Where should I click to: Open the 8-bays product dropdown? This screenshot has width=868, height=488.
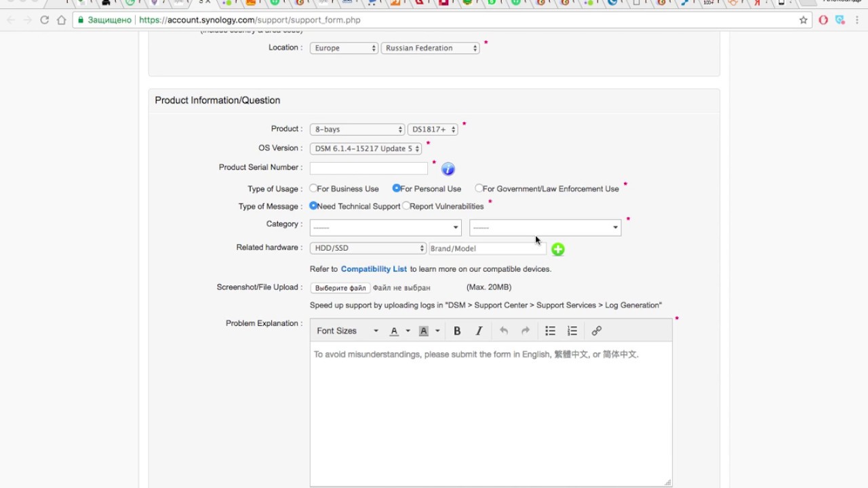point(357,129)
